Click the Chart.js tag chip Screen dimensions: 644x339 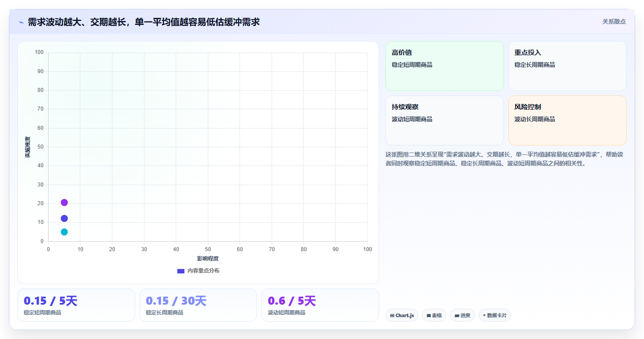point(402,315)
